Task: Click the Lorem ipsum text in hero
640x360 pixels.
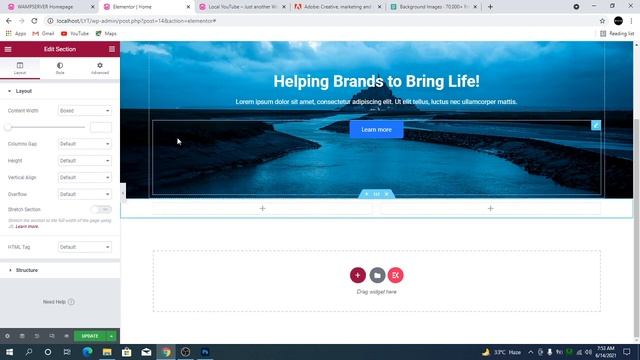Action: click(376, 102)
